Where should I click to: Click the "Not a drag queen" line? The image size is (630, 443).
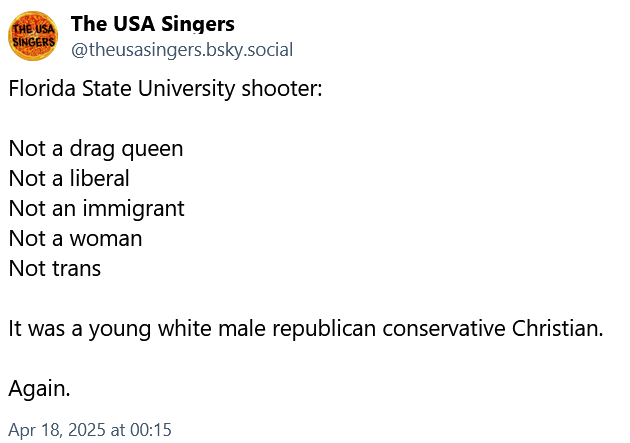pos(96,149)
